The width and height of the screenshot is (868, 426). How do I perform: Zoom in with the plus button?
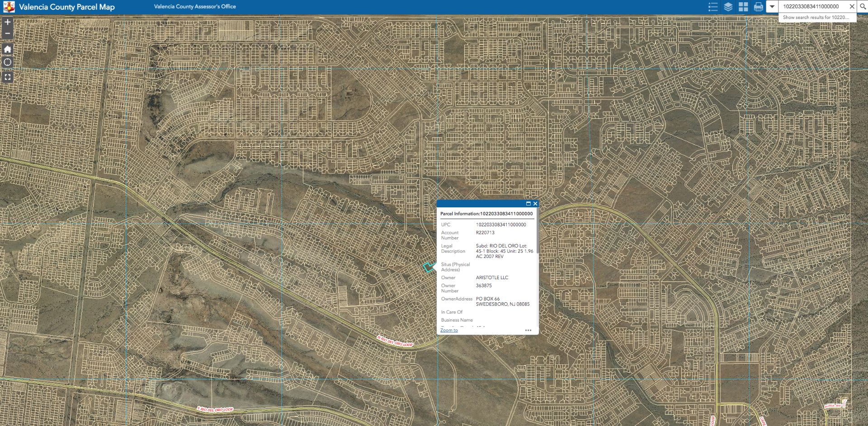point(7,22)
